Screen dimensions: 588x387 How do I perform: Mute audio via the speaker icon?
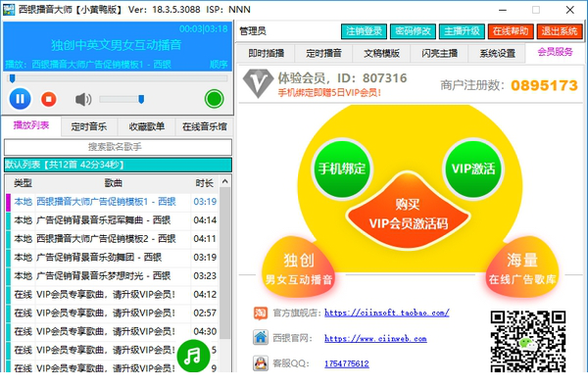(x=83, y=99)
